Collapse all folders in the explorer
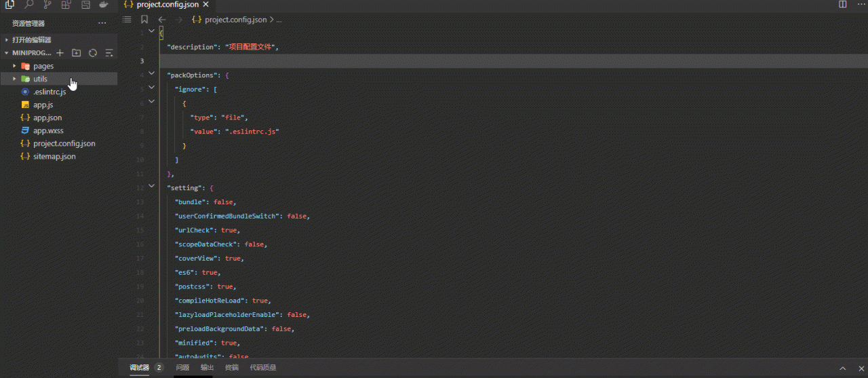The image size is (868, 378). click(x=109, y=53)
